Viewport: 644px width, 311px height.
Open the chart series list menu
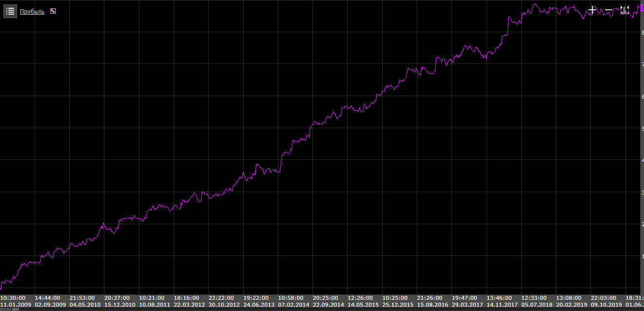point(11,11)
